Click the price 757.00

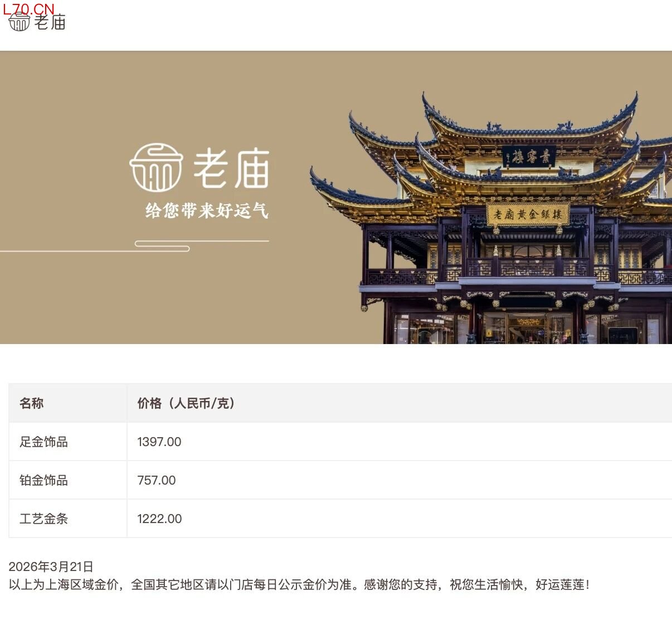[x=157, y=480]
